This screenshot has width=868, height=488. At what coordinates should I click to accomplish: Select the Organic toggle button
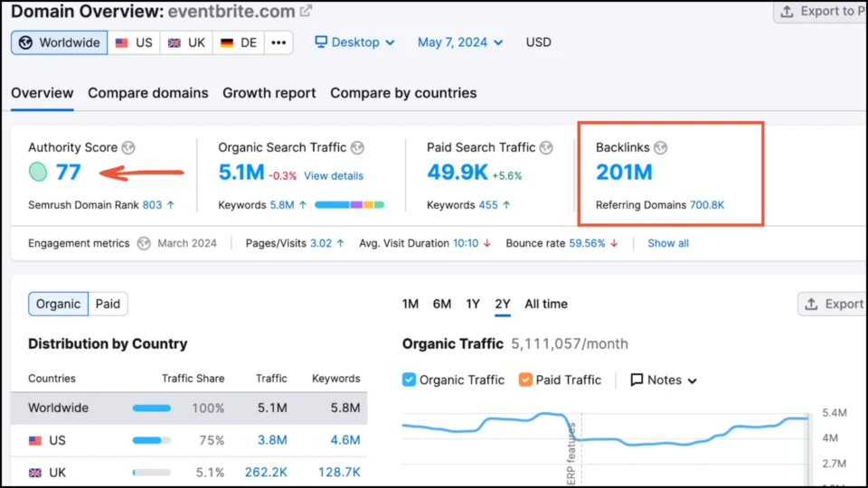(58, 304)
